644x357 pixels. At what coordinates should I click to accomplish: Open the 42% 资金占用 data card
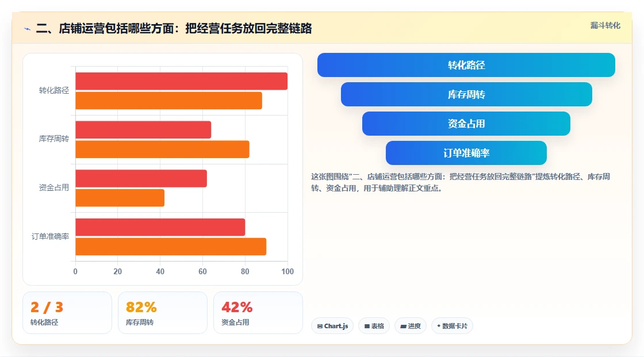[258, 313]
